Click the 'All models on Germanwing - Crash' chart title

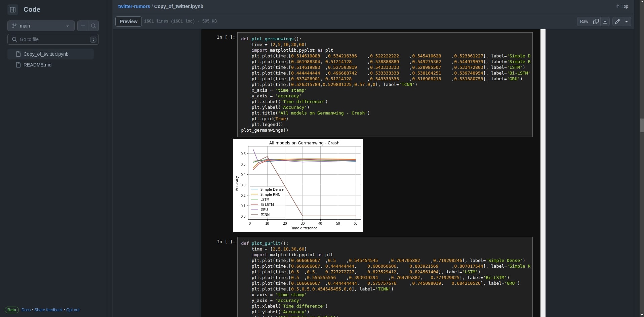point(304,143)
